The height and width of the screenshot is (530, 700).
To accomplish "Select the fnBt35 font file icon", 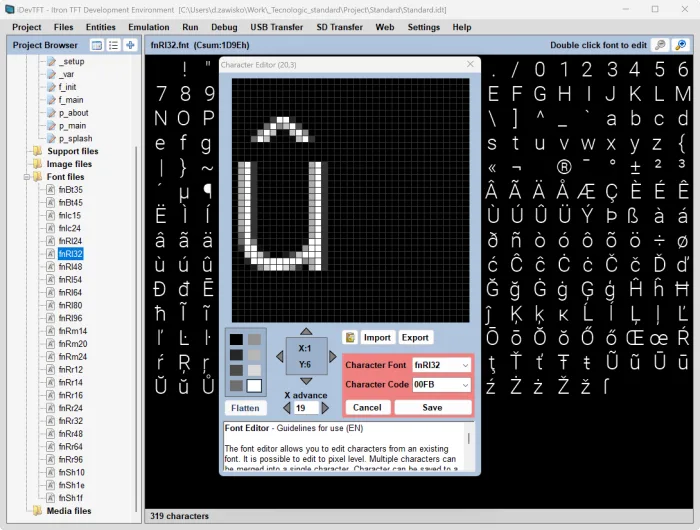I will [x=51, y=190].
